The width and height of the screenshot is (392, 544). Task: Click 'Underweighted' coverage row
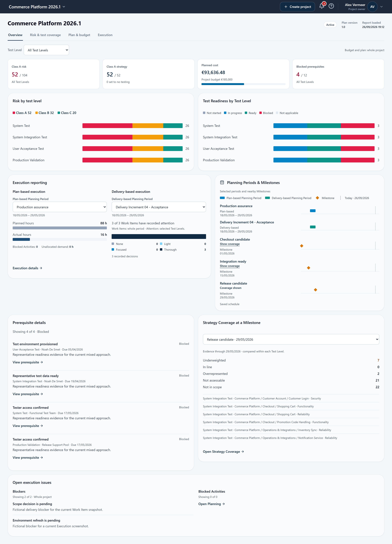(291, 360)
